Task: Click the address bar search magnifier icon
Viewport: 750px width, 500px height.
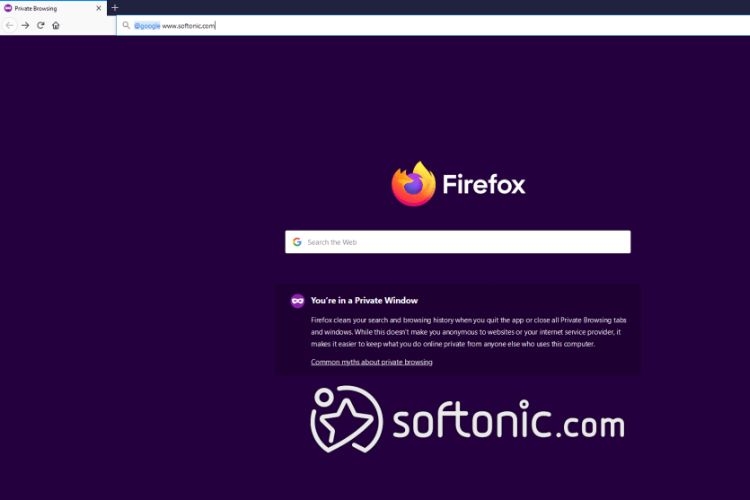Action: point(126,25)
